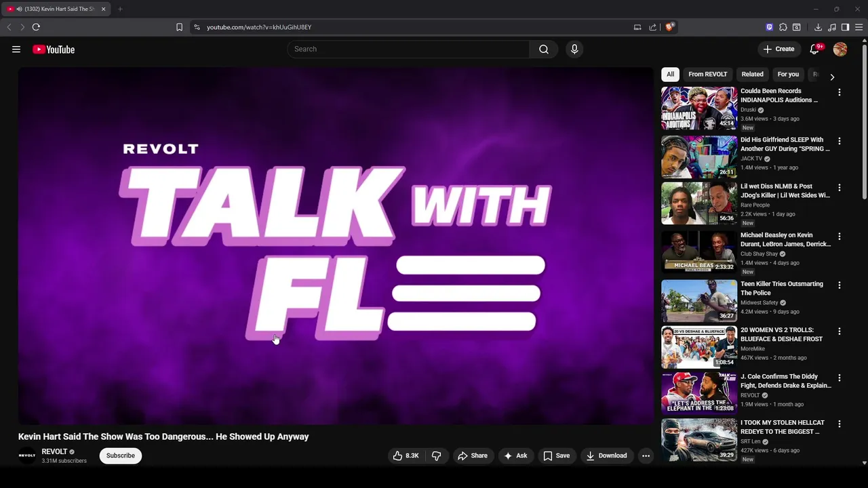Open options for 20 WOMEN VS 2 TROLLS
The height and width of the screenshot is (488, 868).
tap(840, 331)
